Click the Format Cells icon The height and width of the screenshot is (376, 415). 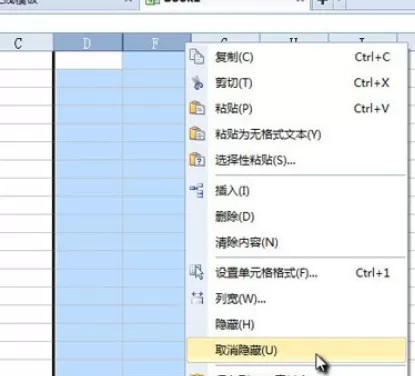tap(197, 272)
